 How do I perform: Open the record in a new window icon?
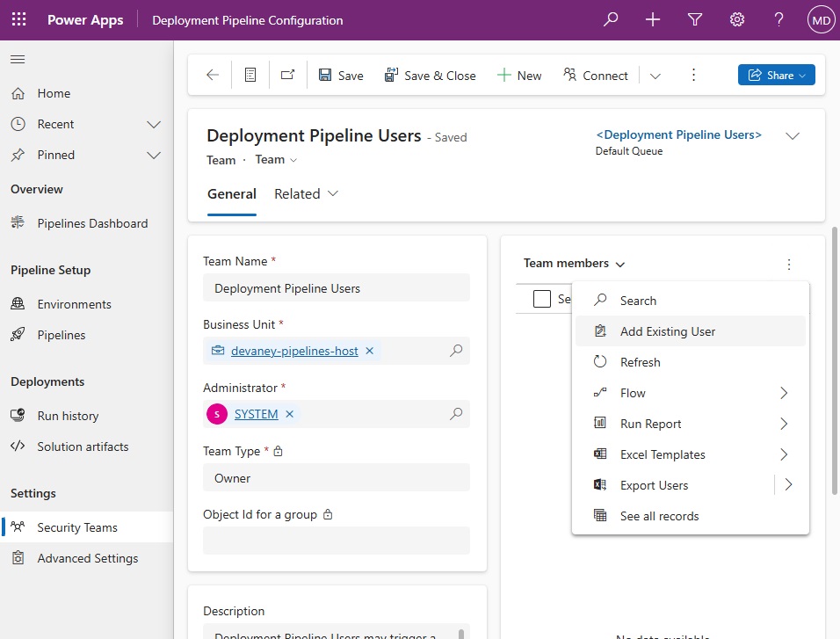(287, 75)
